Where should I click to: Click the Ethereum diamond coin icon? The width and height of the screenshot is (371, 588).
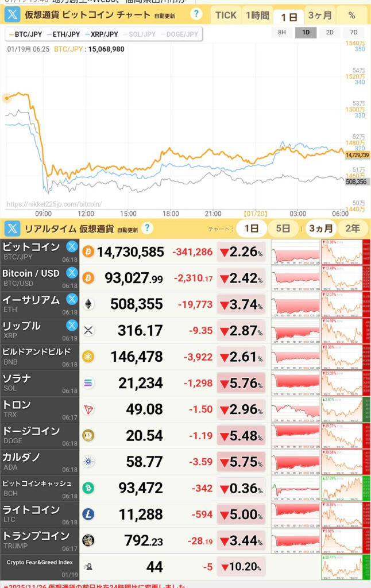[88, 304]
